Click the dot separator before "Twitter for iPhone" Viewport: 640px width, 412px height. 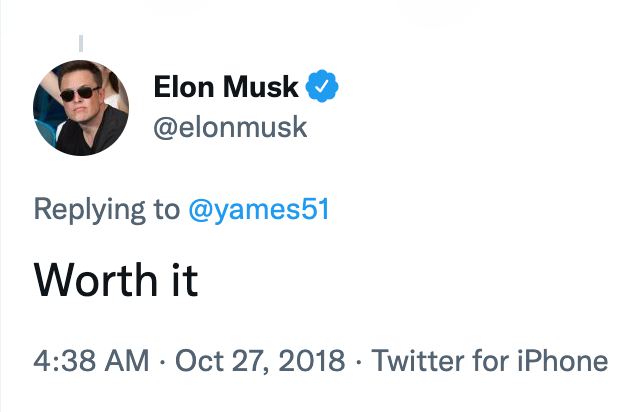(359, 361)
